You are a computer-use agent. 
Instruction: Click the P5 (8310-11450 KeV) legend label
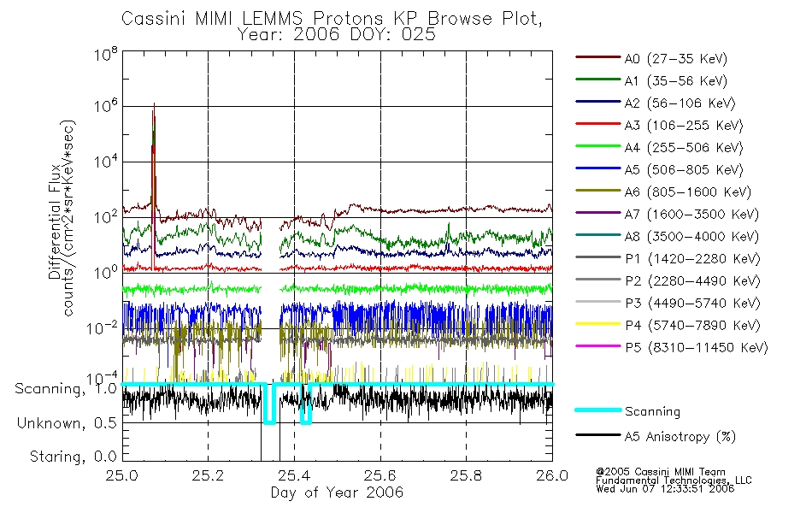pos(697,348)
